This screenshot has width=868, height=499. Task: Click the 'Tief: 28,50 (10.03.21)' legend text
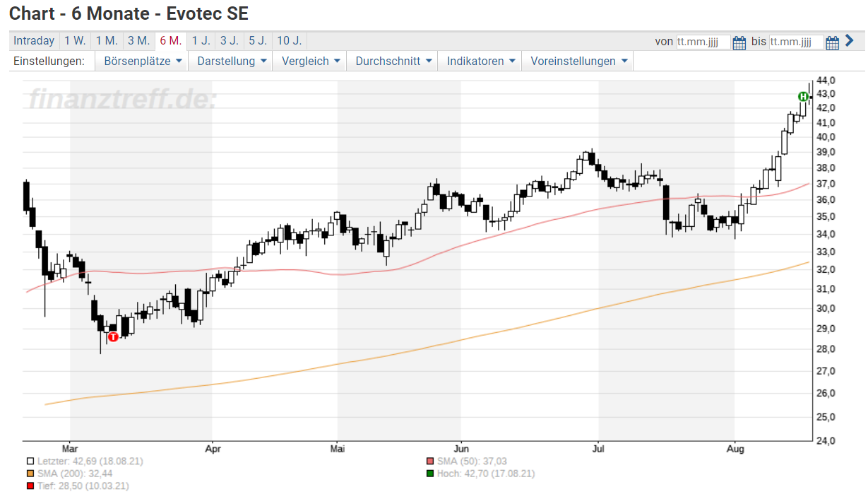tap(83, 486)
